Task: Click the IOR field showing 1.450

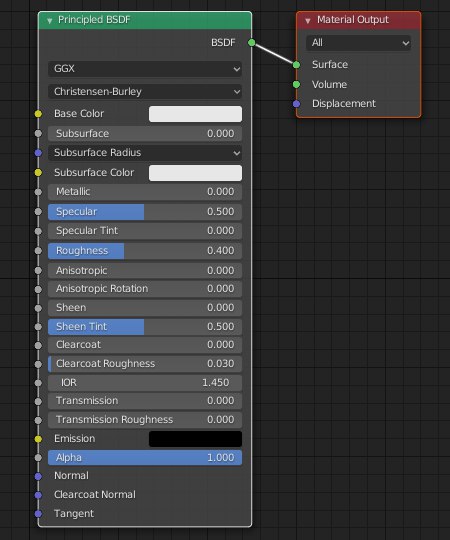Action: [x=145, y=383]
